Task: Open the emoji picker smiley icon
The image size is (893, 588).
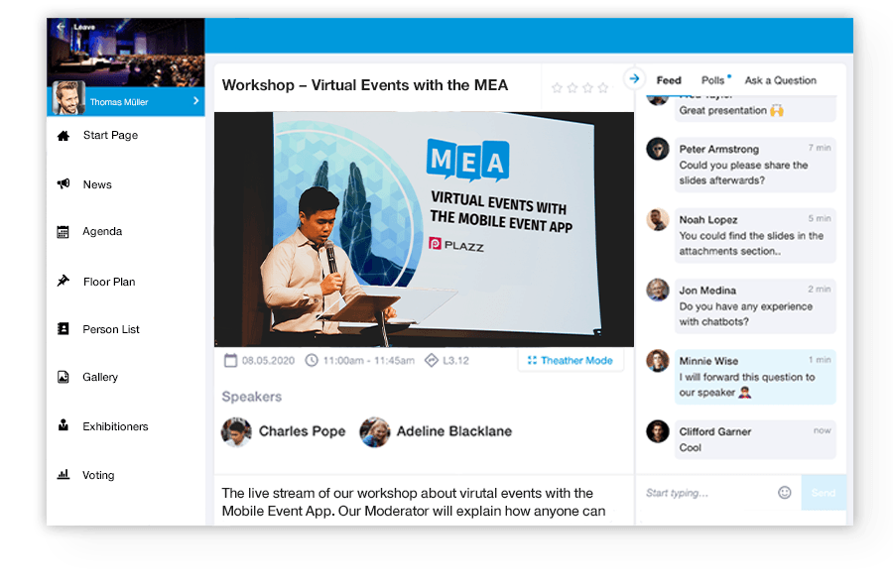Action: click(785, 493)
